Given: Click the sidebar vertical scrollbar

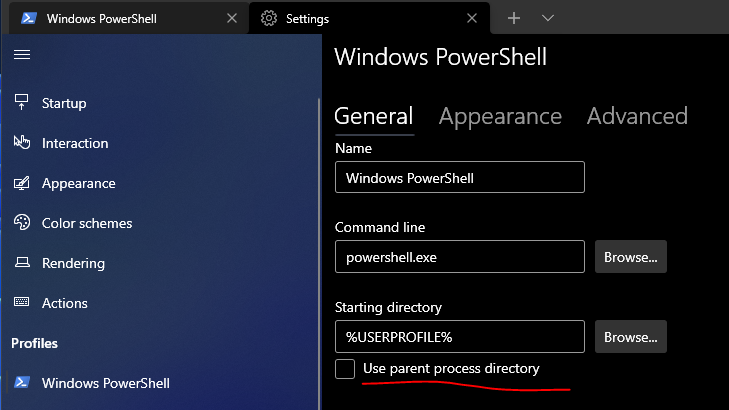Looking at the screenshot, I should tap(318, 253).
